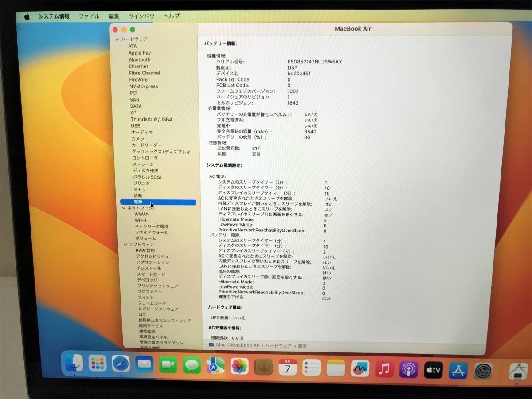Screen dimensions: 532x399
Task: Open the ウインドウ menu
Action: click(141, 16)
